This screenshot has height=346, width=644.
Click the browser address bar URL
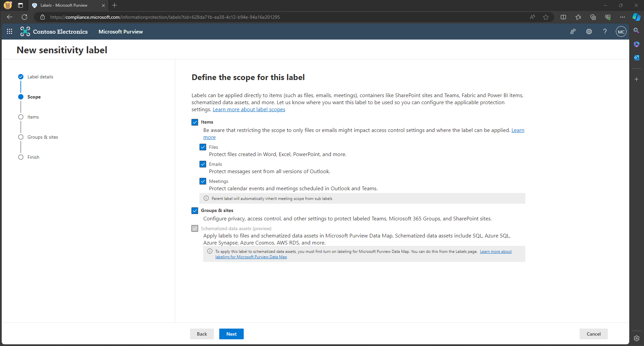tap(165, 17)
